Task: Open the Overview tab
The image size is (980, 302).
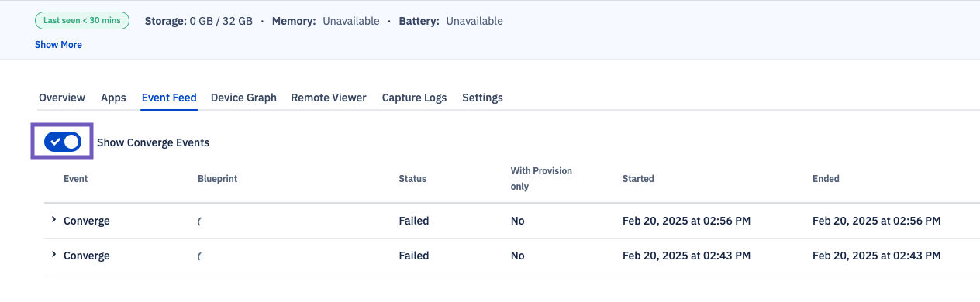Action: tap(62, 98)
